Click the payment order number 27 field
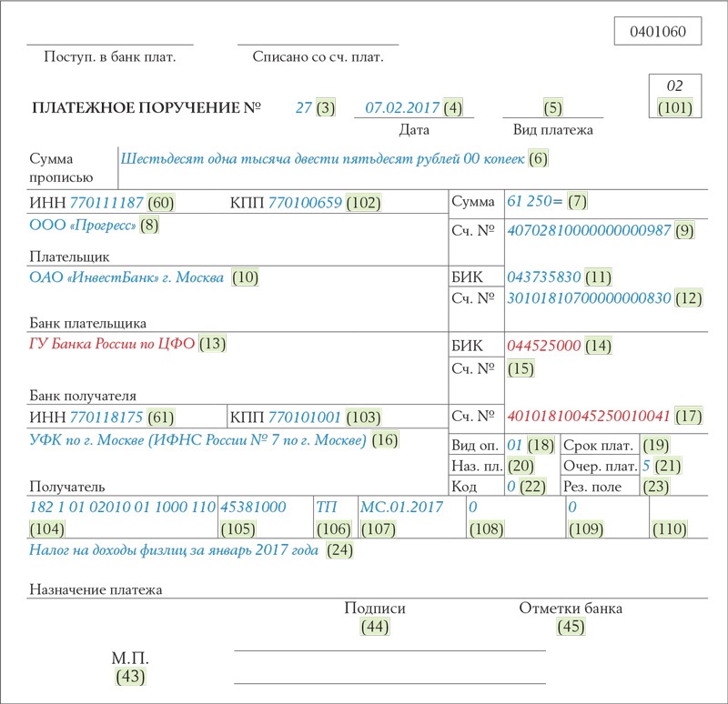Image resolution: width=728 pixels, height=704 pixels. coord(304,107)
